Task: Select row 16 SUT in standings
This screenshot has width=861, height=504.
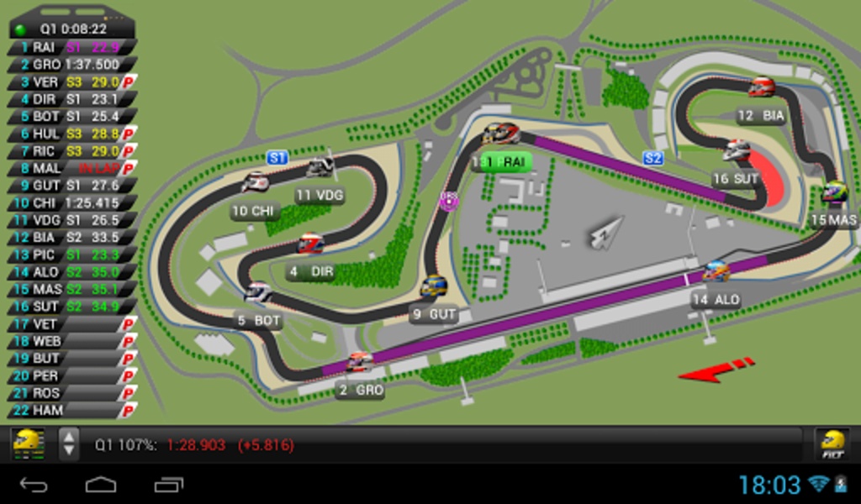Action: pos(72,307)
